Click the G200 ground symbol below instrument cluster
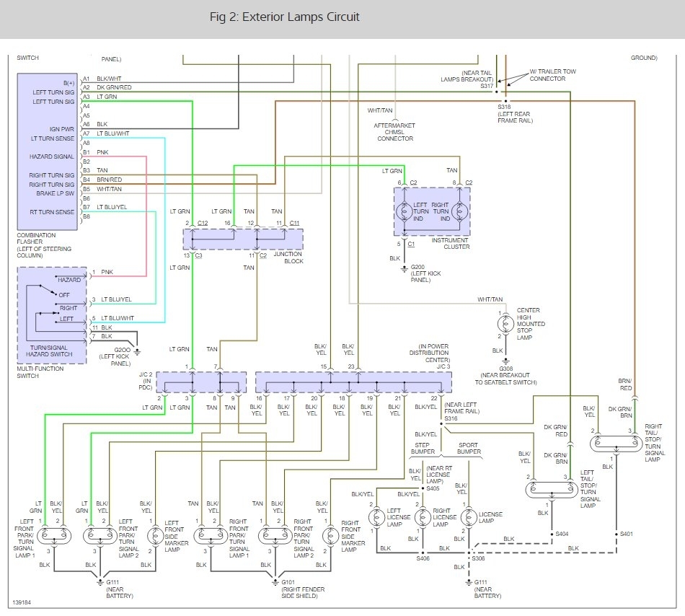Viewport: 685px width, 616px height. point(404,270)
